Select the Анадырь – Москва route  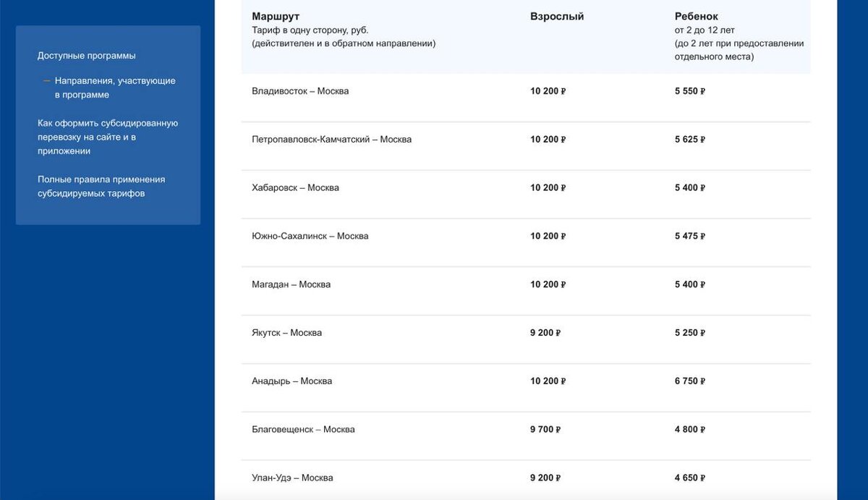(291, 381)
